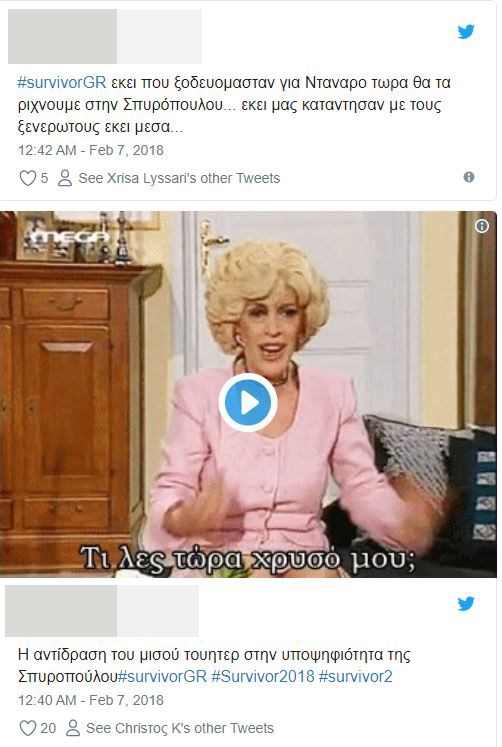Click person icon beside Christos K's tweets link
502x747 pixels.
(72, 728)
